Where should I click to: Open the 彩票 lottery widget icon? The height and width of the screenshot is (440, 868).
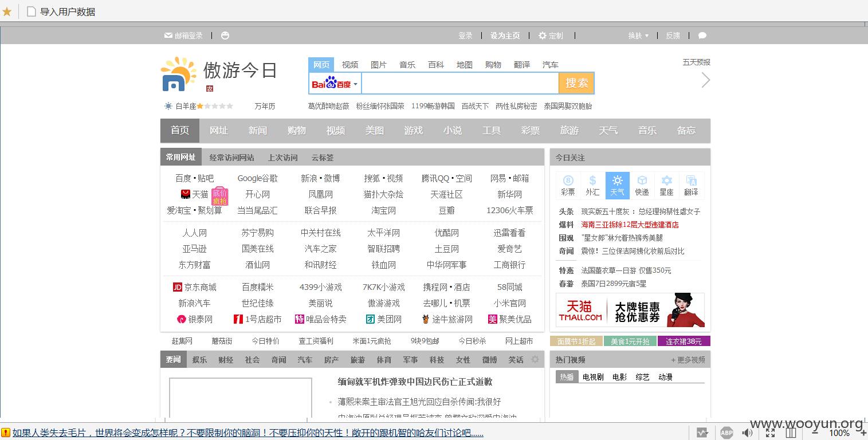click(x=568, y=186)
